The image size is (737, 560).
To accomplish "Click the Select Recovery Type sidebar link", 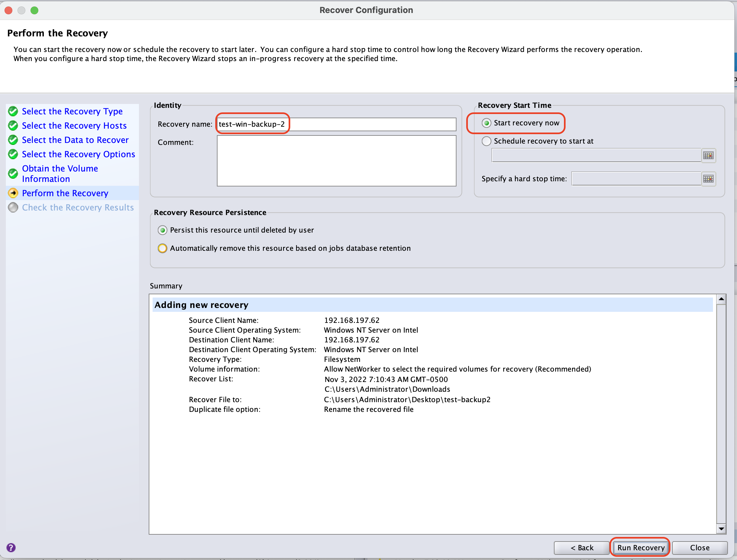I will tap(72, 111).
